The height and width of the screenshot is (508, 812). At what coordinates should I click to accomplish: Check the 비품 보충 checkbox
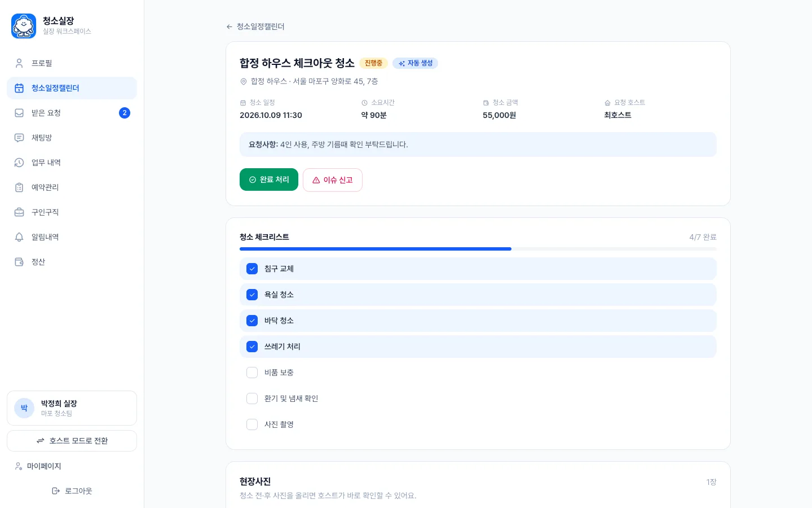[252, 373]
